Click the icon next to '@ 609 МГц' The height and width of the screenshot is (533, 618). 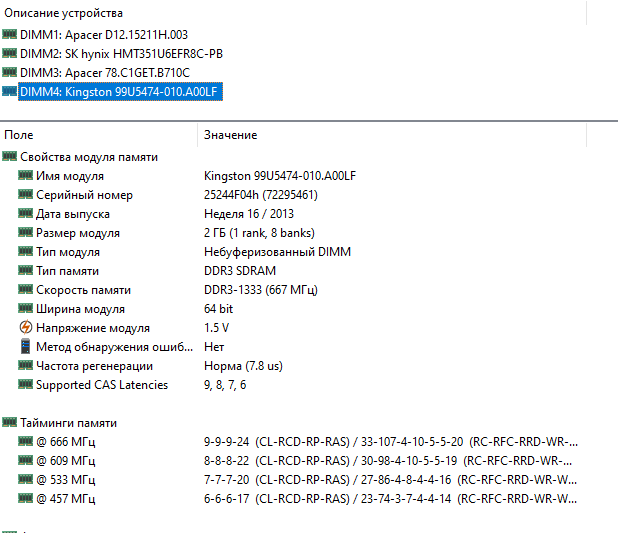(x=26, y=460)
